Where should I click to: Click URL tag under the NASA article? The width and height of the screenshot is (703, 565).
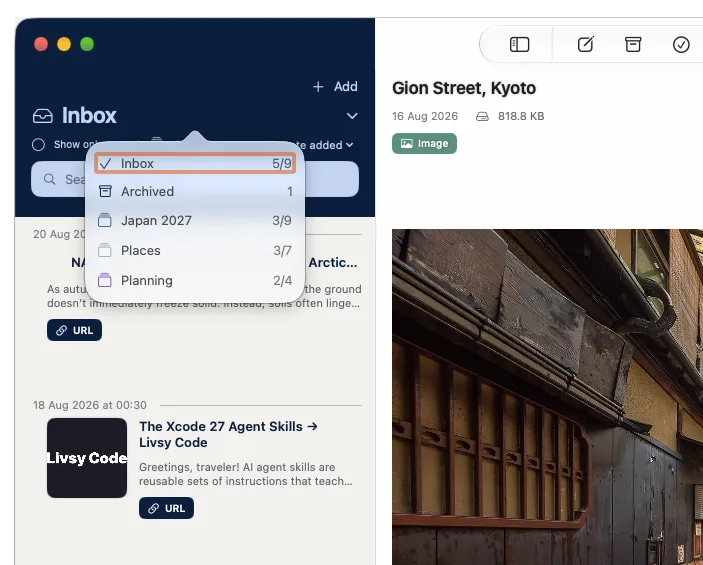coord(74,330)
